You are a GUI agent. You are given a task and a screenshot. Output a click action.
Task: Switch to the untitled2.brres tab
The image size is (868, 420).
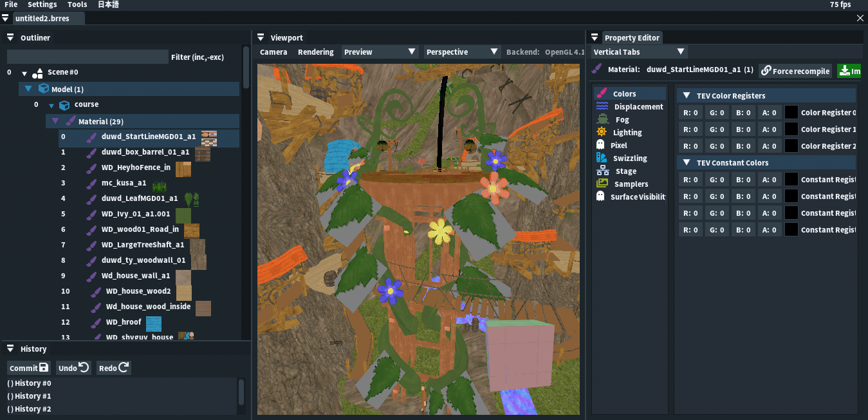[42, 19]
